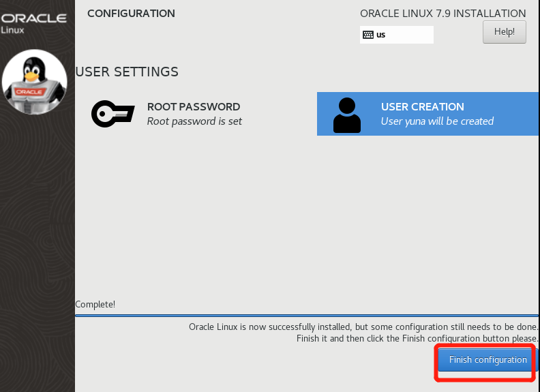Image resolution: width=540 pixels, height=392 pixels.
Task: Select the 'us' keyboard layout indicator
Action: pyautogui.click(x=396, y=35)
